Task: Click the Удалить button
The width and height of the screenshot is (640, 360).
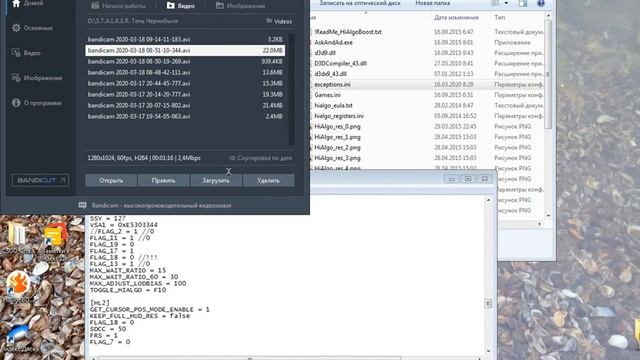Action: (x=269, y=180)
